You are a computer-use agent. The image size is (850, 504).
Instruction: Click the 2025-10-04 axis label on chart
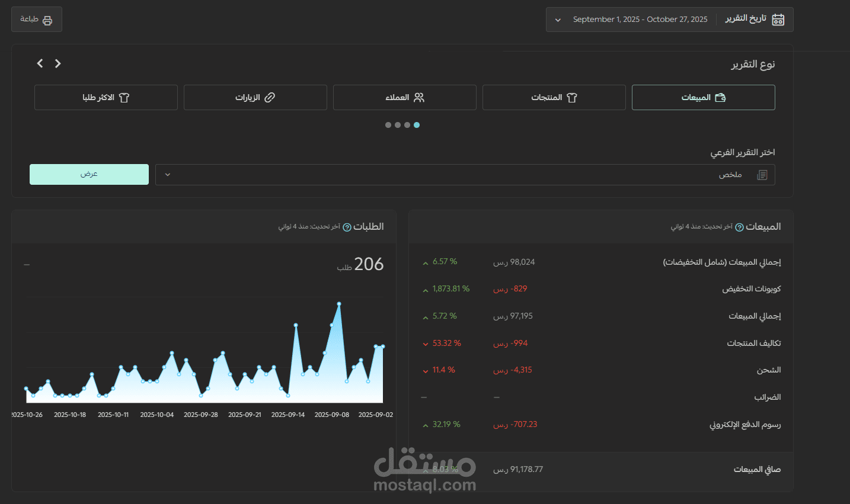point(157,415)
